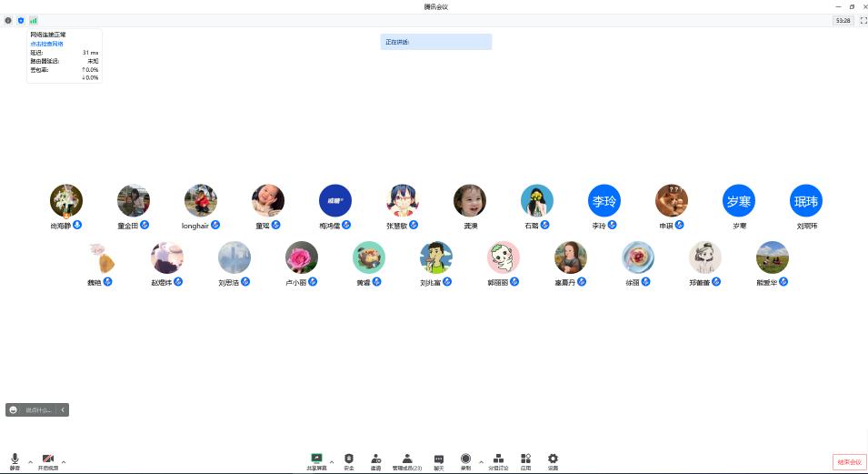
Task: Collapse the say-something bar arrow
Action: pyautogui.click(x=63, y=409)
